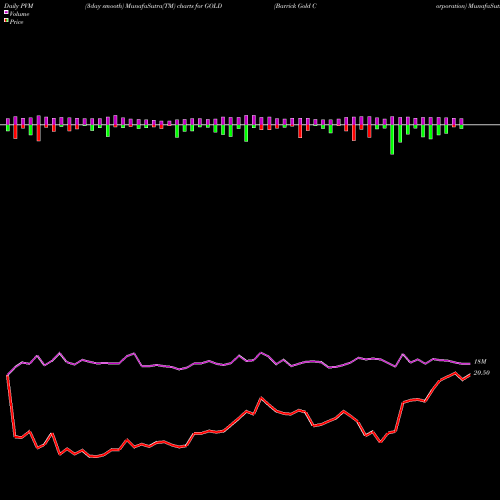
Task: Click the end point of magenta volume line
Action: (x=470, y=363)
